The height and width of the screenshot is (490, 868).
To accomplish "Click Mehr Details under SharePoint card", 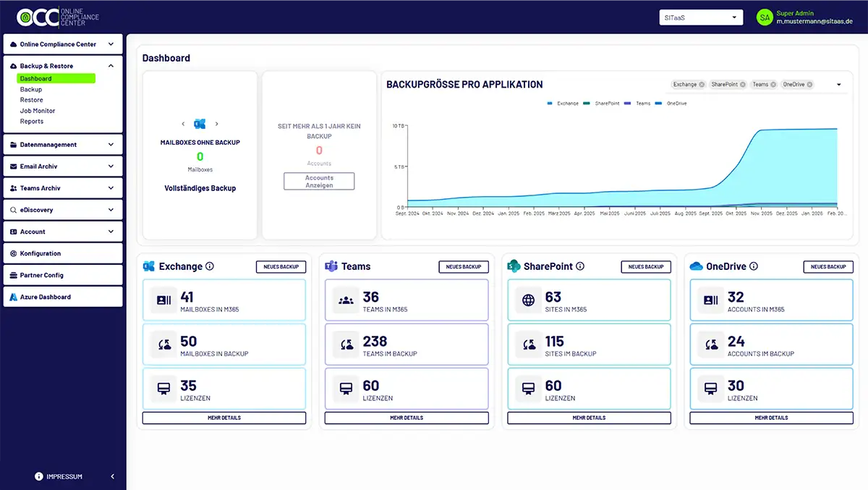I will [589, 418].
